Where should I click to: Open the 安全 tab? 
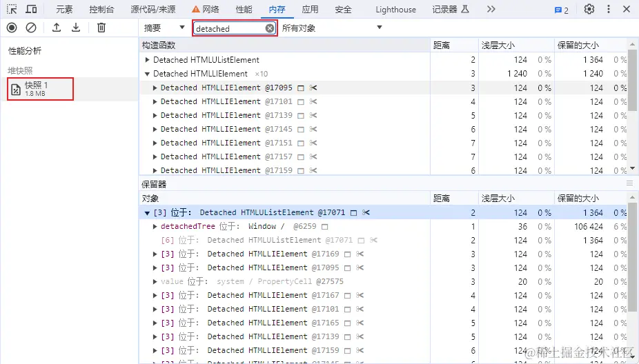343,10
